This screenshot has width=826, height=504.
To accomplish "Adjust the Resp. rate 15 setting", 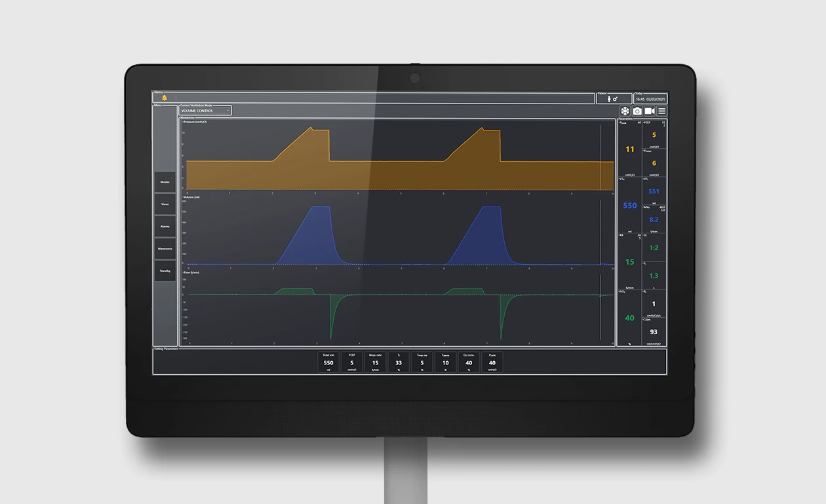I will 375,362.
